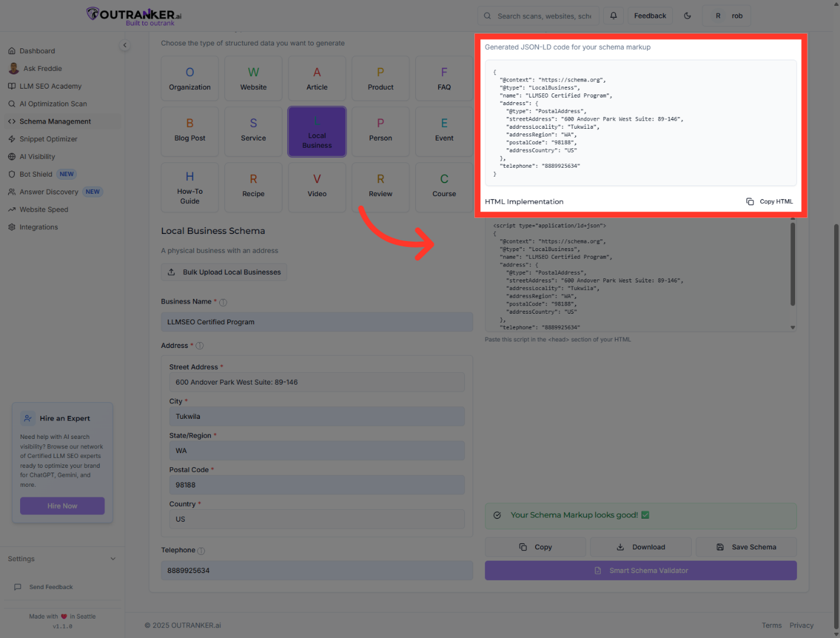The image size is (840, 638).
Task: Check Website Speed tool
Action: tap(44, 209)
